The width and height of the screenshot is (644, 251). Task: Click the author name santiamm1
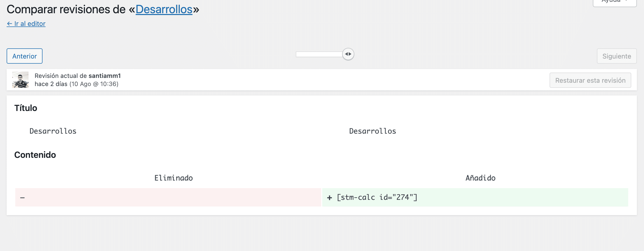point(105,76)
